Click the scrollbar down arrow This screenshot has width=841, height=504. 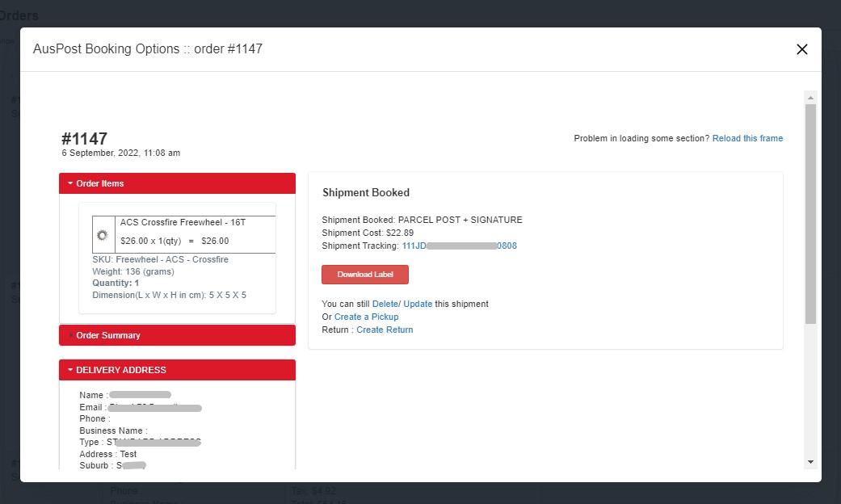810,462
